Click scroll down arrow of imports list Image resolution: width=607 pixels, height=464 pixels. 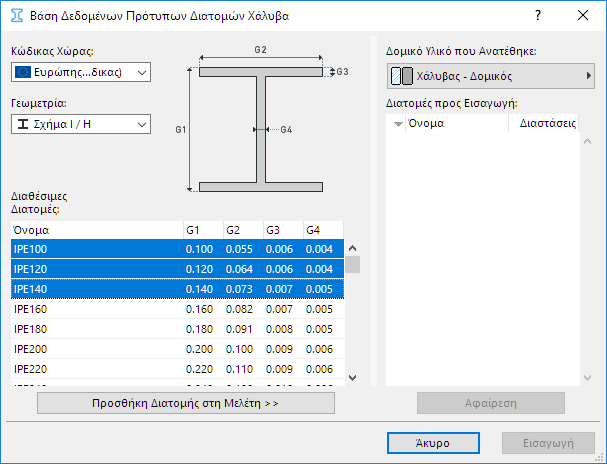coord(587,378)
